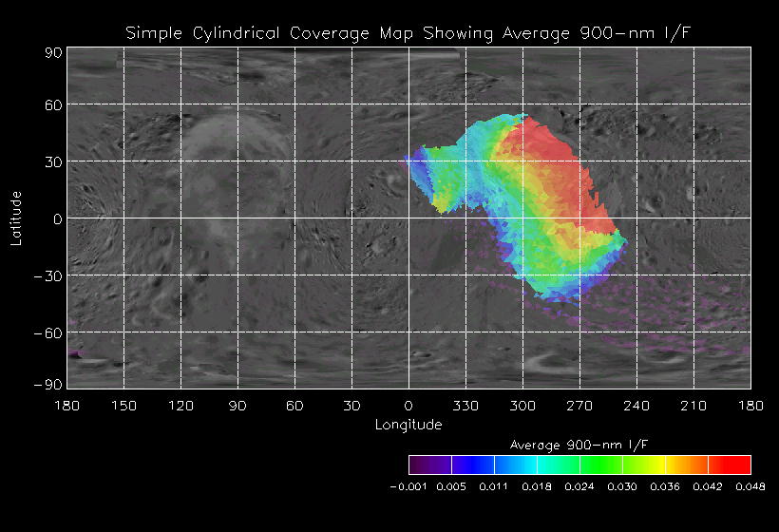This screenshot has width=779, height=532.
Task: Click the longitude label '90'
Action: coord(237,406)
